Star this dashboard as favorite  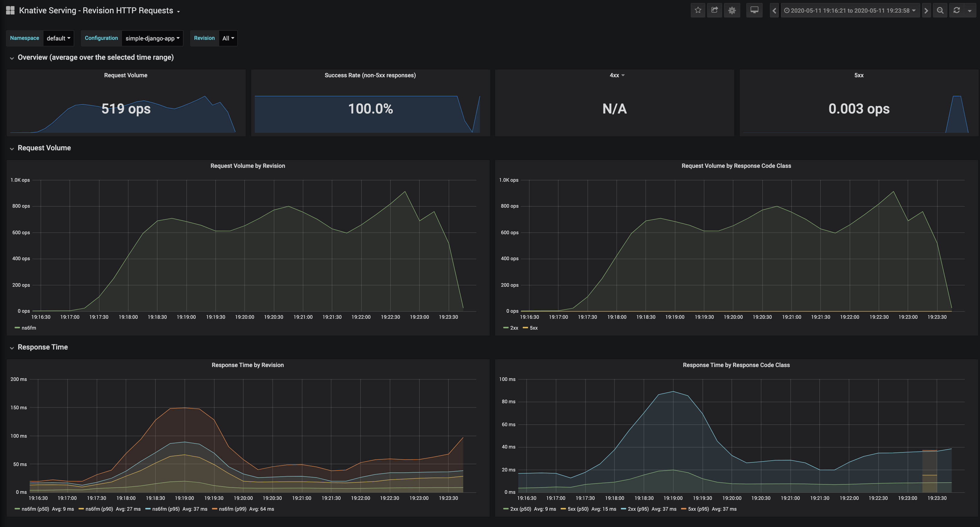tap(698, 10)
